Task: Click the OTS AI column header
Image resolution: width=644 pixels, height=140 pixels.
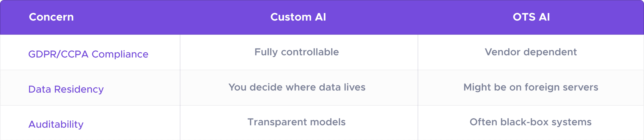Action: 531,17
